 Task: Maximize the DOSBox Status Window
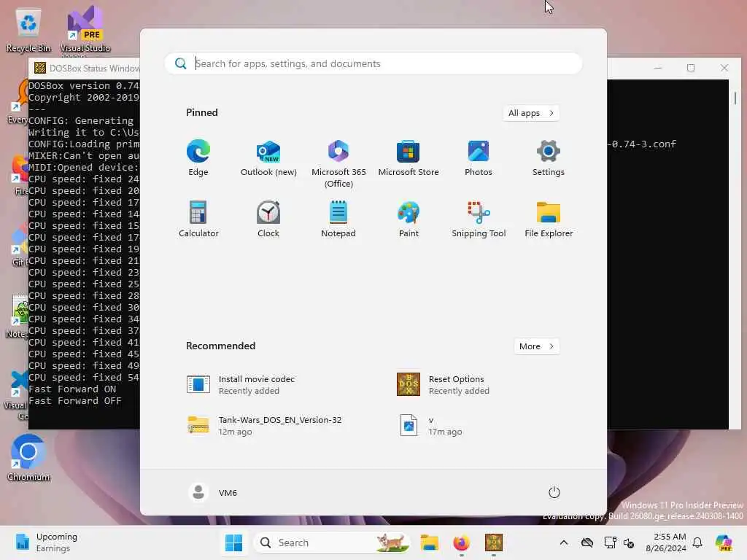point(691,68)
